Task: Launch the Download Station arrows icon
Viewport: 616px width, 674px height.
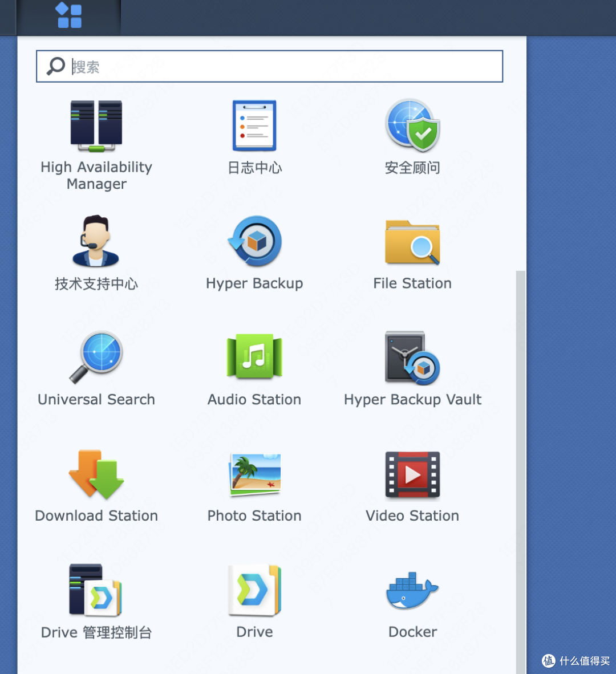Action: (96, 474)
